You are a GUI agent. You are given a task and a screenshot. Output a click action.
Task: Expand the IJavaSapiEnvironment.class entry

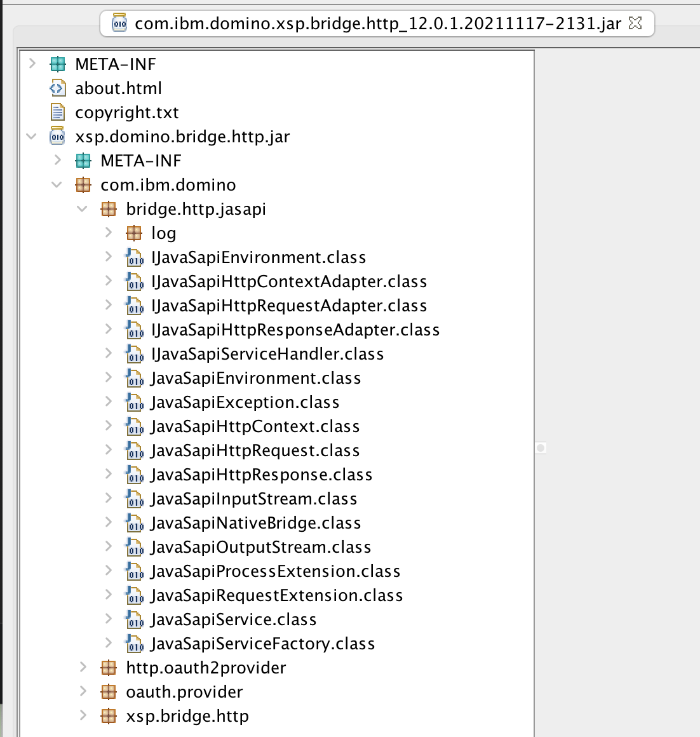[x=109, y=257]
